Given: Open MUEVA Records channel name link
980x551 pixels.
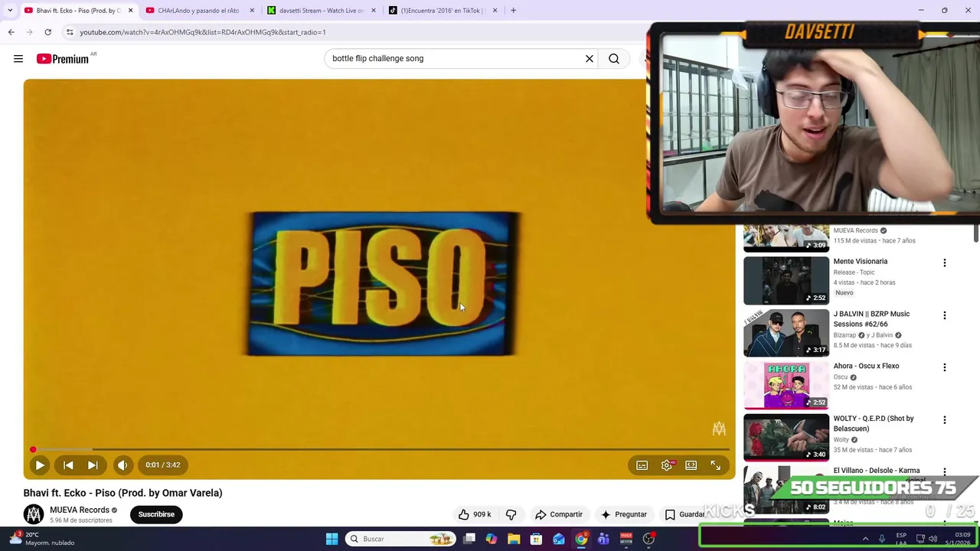Looking at the screenshot, I should pos(80,510).
